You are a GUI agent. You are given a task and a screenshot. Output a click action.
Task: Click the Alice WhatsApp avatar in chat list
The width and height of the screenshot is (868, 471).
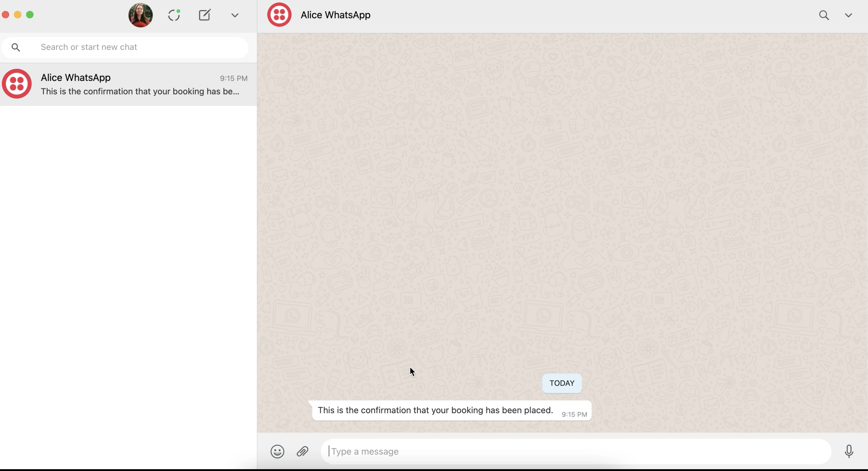[x=17, y=84]
